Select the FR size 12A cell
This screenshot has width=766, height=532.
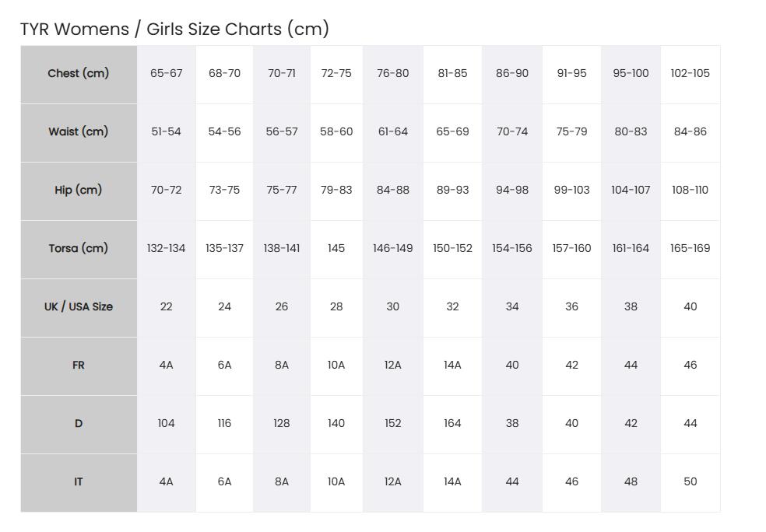pos(393,366)
